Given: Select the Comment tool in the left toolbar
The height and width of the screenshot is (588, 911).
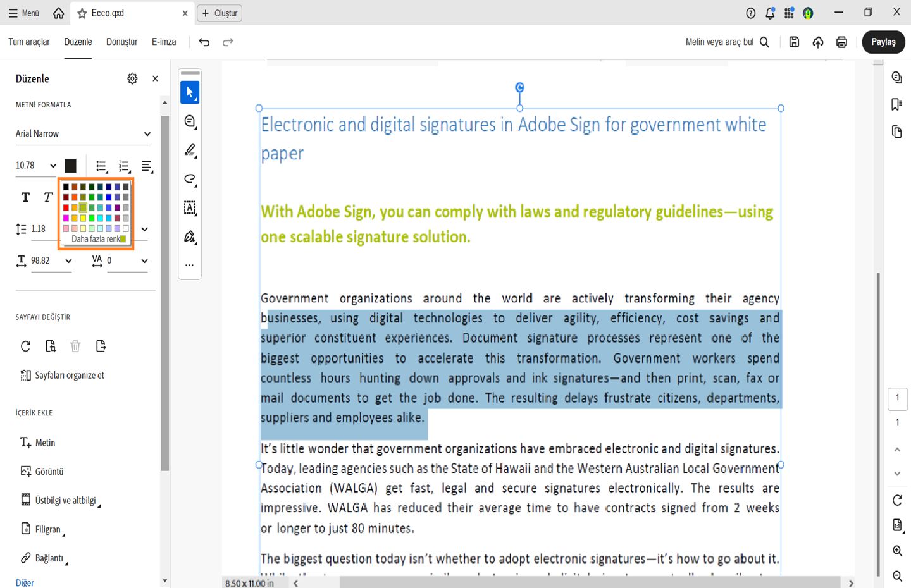Looking at the screenshot, I should [x=190, y=121].
